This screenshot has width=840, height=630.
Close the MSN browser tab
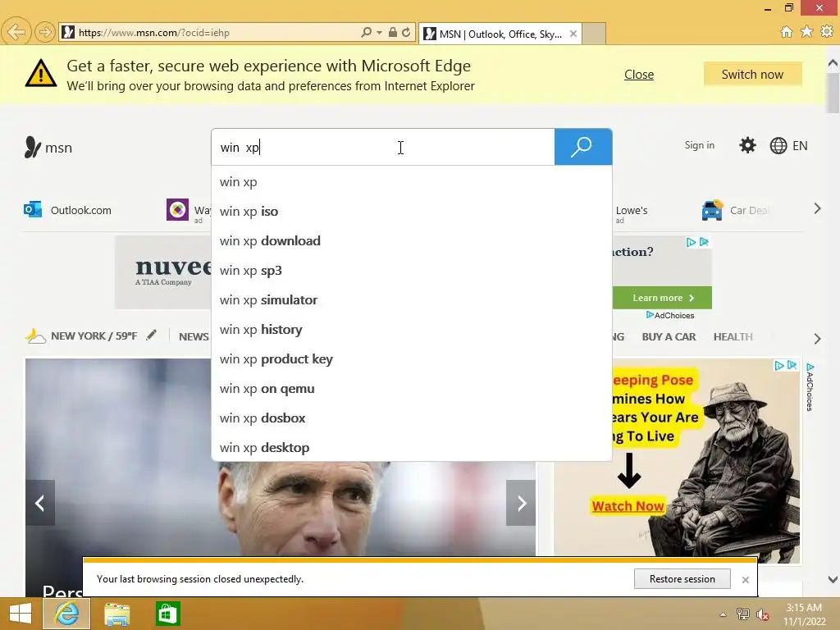coord(573,34)
